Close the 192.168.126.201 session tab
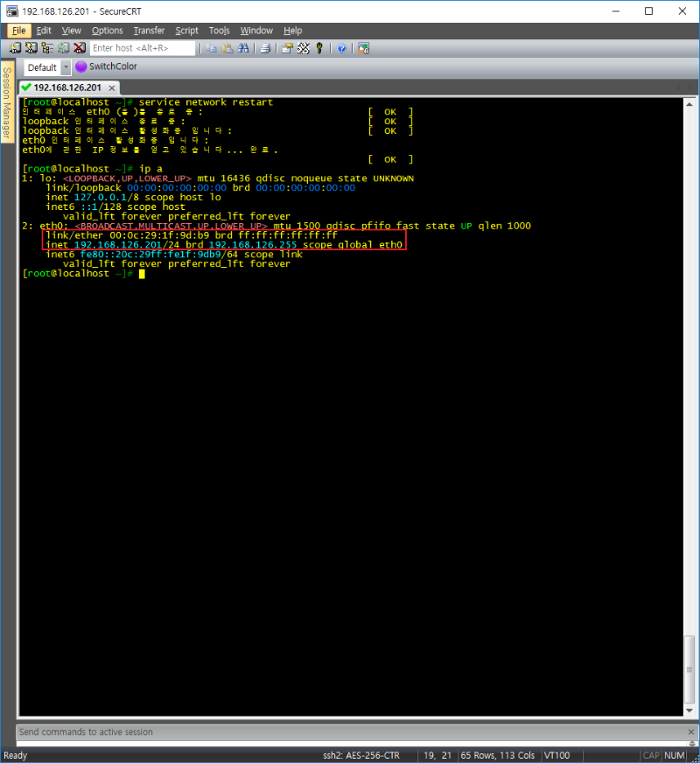This screenshot has height=763, width=700. 110,87
